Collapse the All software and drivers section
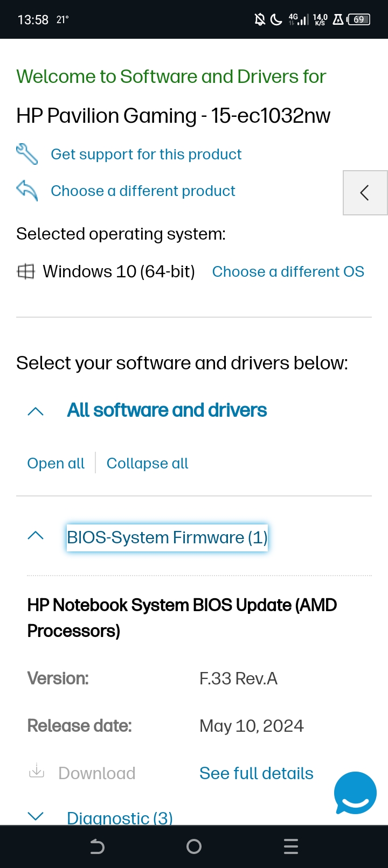 pos(35,410)
